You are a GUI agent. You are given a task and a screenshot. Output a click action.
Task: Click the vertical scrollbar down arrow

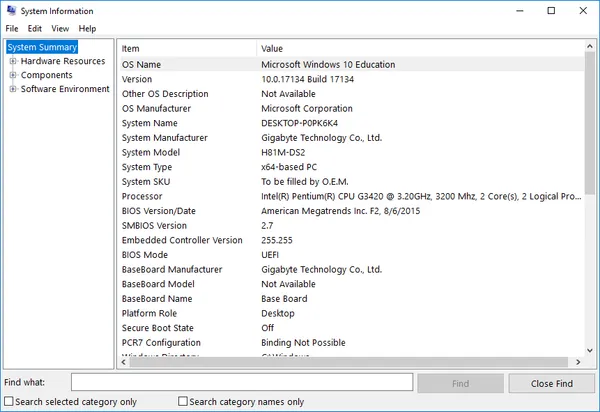click(x=590, y=351)
